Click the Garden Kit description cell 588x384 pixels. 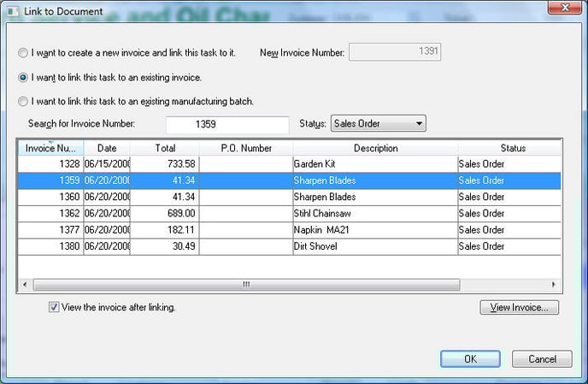(x=375, y=164)
